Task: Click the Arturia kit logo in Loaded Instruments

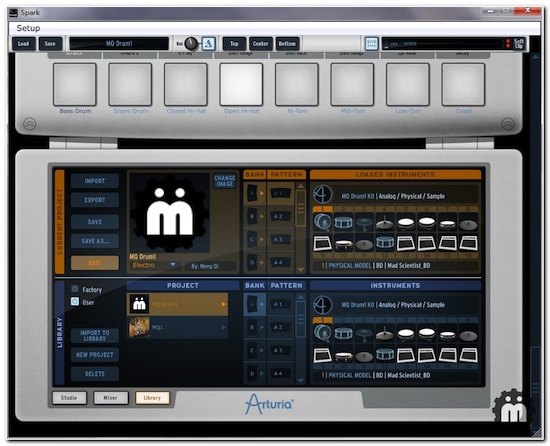Action: click(x=322, y=194)
